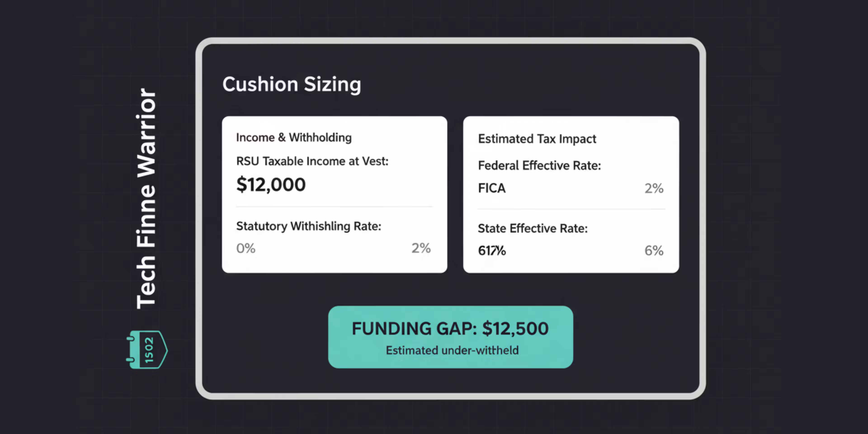868x434 pixels.
Task: Click the teal 1502 calendar logo icon
Action: coord(147,349)
